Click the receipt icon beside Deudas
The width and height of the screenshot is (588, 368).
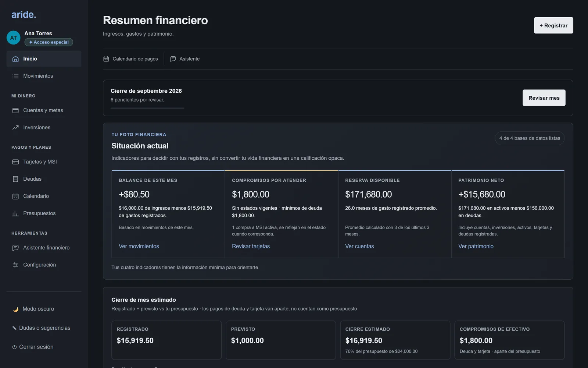15,179
